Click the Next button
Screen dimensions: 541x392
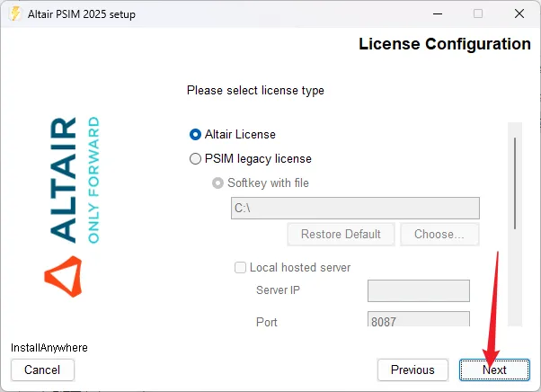click(494, 370)
